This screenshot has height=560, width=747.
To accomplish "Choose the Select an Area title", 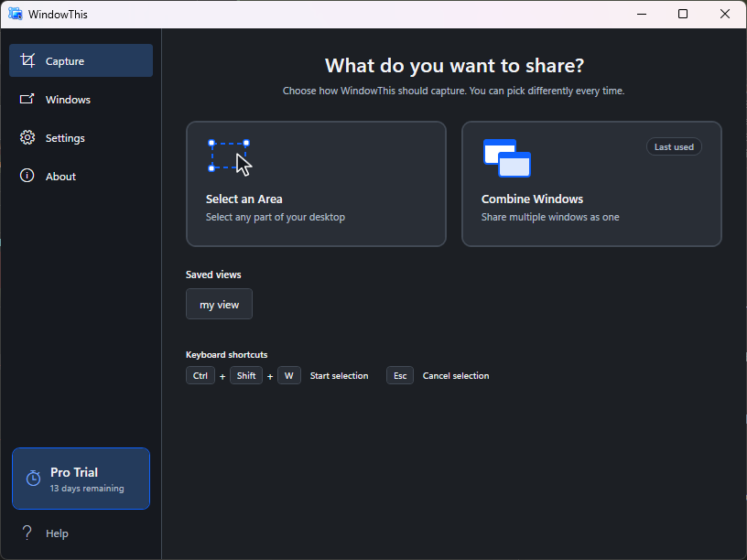I will pos(244,199).
